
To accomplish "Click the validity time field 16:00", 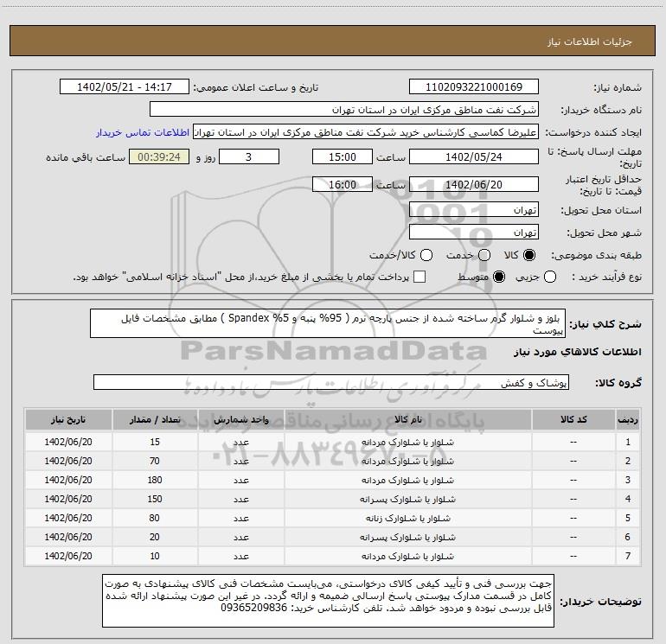I will pos(343,185).
